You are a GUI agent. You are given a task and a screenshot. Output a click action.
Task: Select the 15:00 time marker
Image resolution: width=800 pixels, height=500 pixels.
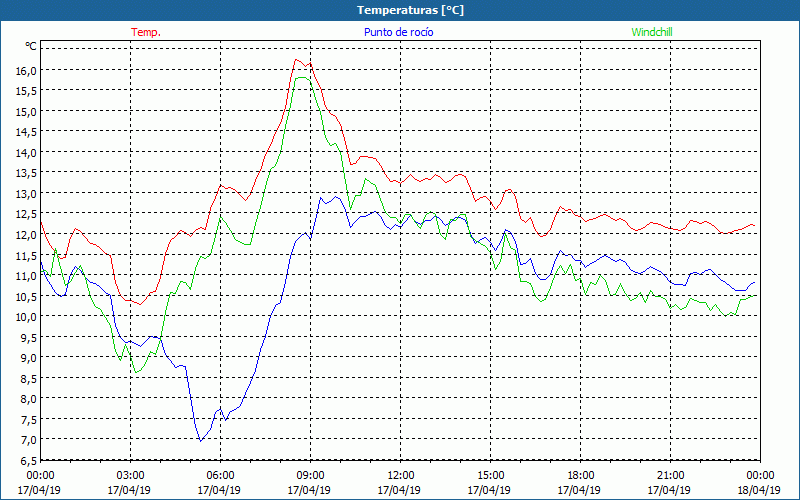[x=490, y=475]
